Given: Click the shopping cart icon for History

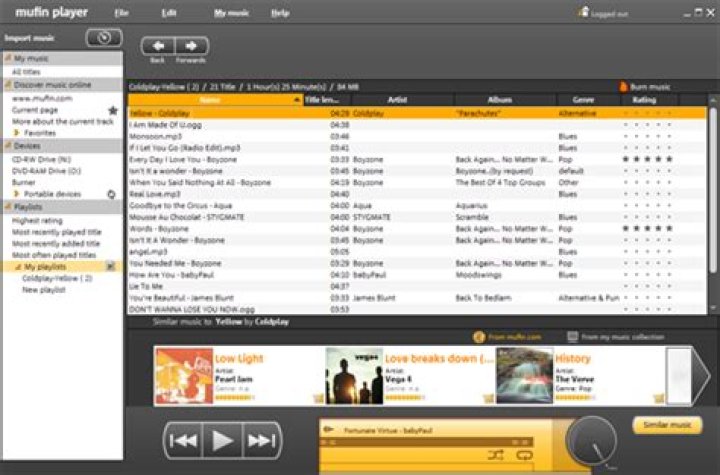Looking at the screenshot, I should coord(658,398).
